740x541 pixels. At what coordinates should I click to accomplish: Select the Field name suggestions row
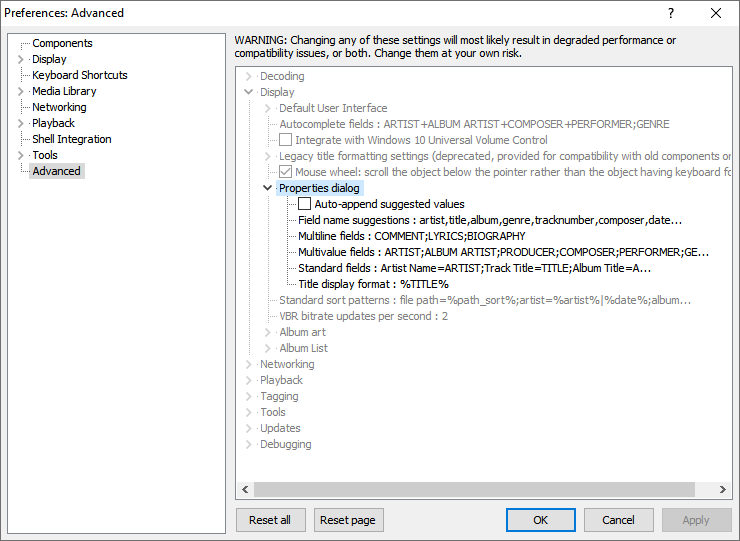click(490, 220)
